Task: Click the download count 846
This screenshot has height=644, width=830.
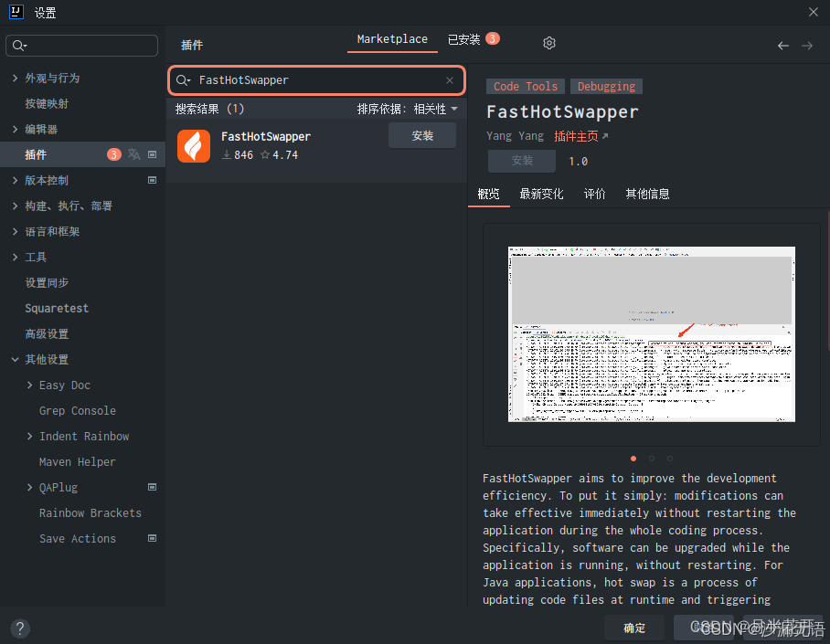Action: (x=238, y=155)
